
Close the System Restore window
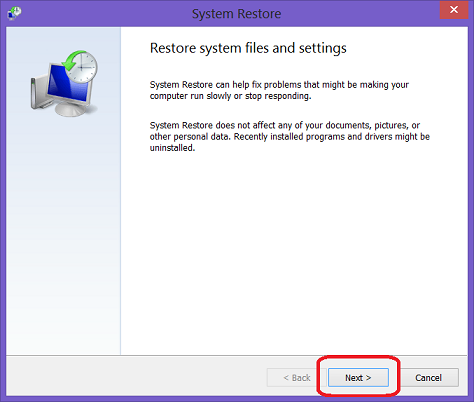(454, 10)
